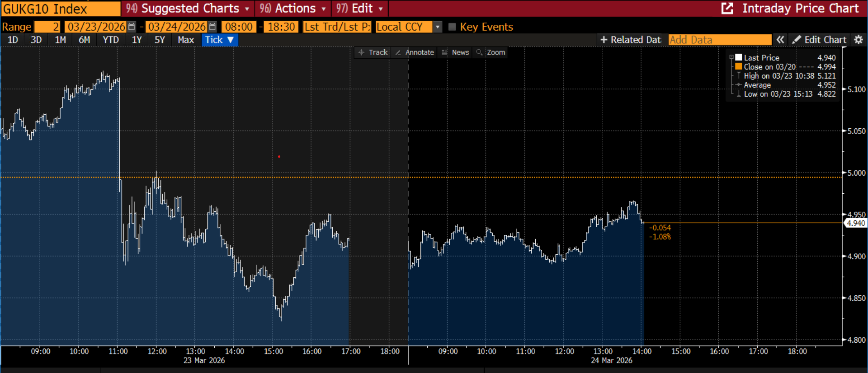Viewport: 868px width, 373px height.
Task: Switch to the 1M range tab
Action: (60, 40)
